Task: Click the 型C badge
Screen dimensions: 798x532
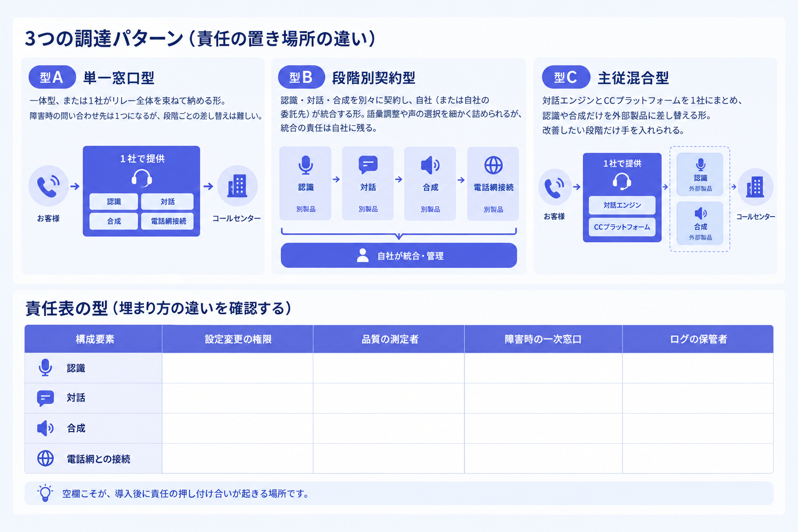Action: click(x=566, y=77)
